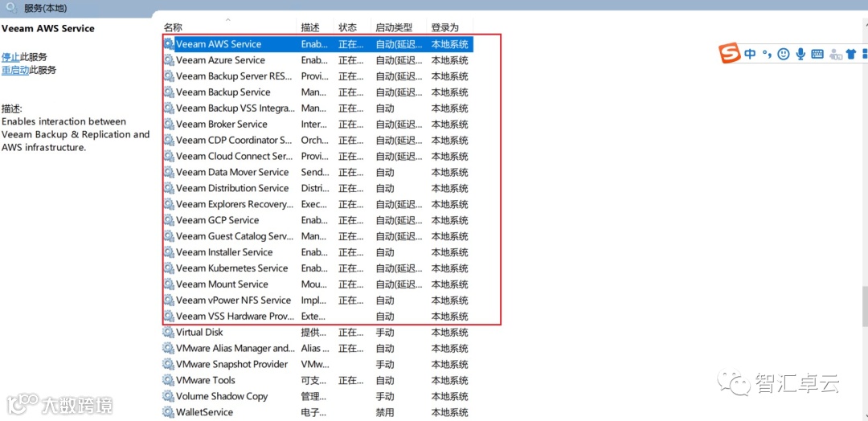This screenshot has height=421, width=868.
Task: Click the gear icon beside Veeam Data Mover Service
Action: click(x=168, y=172)
